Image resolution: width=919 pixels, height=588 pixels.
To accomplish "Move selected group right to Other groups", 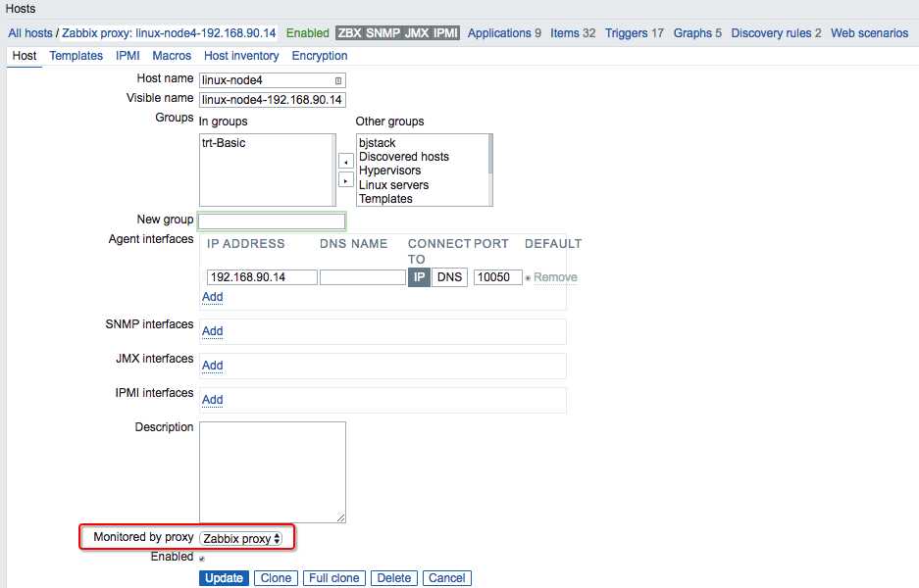I will 346,180.
